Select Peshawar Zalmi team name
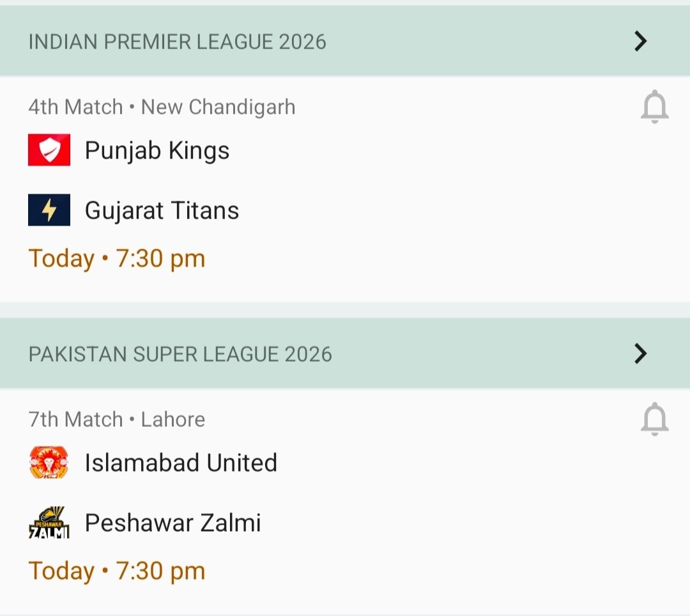Viewport: 690px width, 616px height. click(172, 523)
